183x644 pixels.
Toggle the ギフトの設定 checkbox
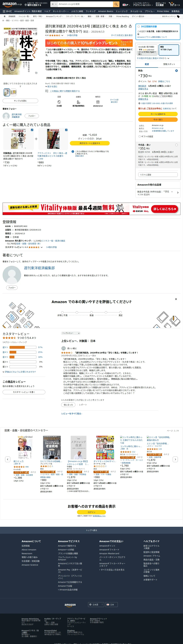click(x=139, y=136)
